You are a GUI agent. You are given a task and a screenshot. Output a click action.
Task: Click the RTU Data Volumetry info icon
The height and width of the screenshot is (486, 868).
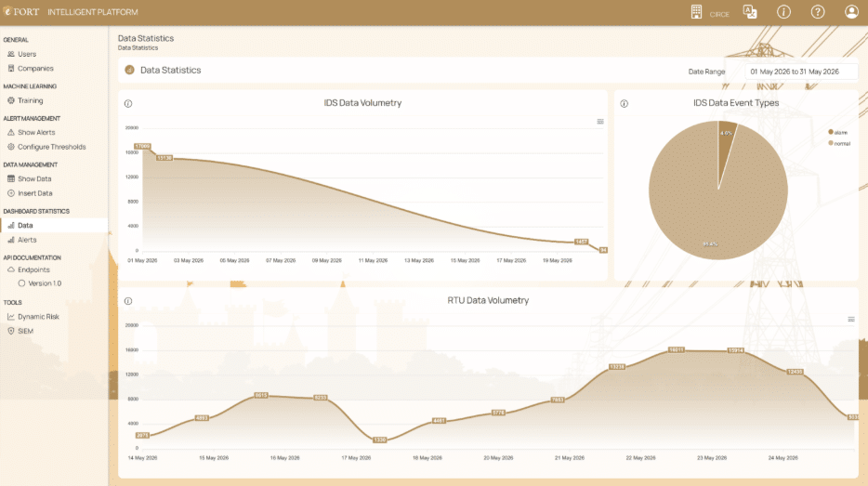pyautogui.click(x=128, y=301)
